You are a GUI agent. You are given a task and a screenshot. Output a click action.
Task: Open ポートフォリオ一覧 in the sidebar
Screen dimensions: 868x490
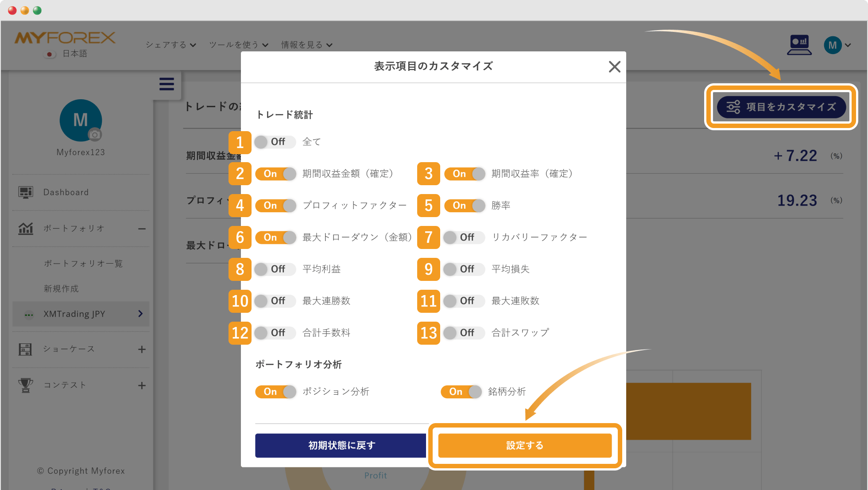(x=83, y=264)
